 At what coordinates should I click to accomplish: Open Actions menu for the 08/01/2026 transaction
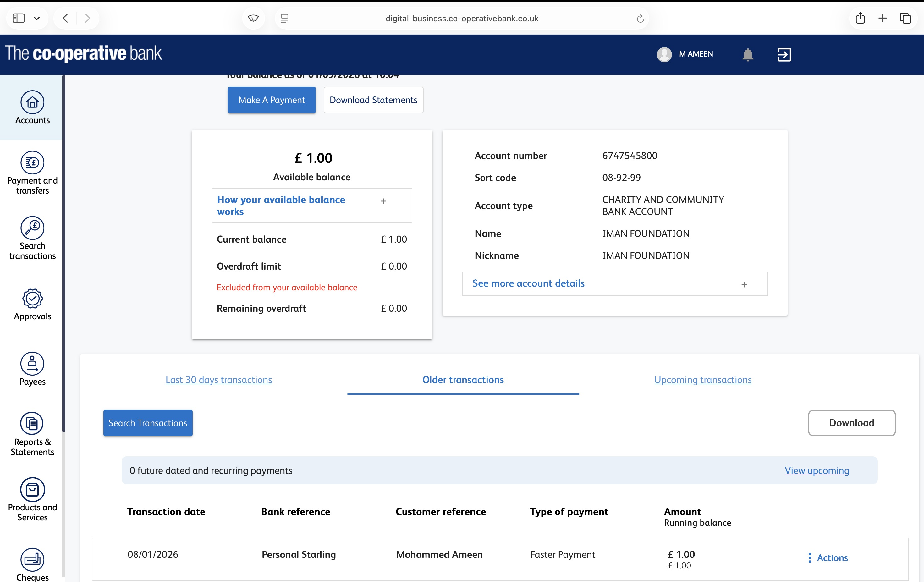[x=828, y=558]
